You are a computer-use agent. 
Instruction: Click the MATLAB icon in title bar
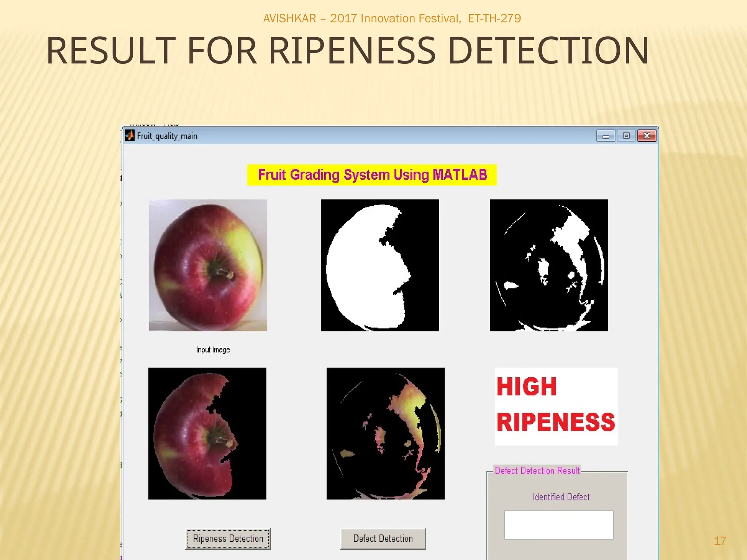pyautogui.click(x=129, y=136)
